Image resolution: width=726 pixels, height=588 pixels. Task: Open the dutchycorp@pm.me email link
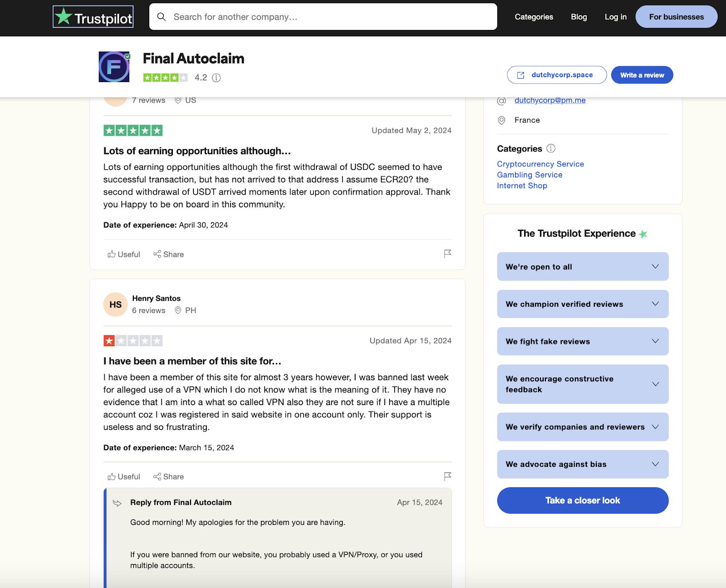pyautogui.click(x=550, y=100)
